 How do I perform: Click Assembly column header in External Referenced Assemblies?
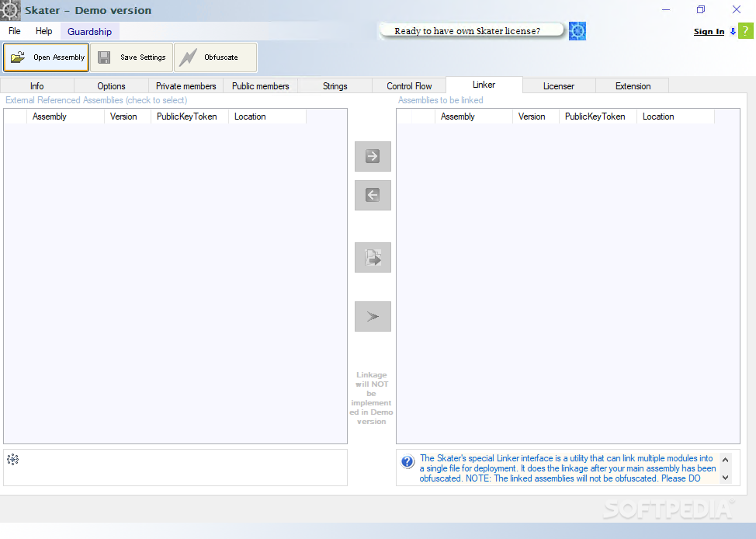click(65, 116)
